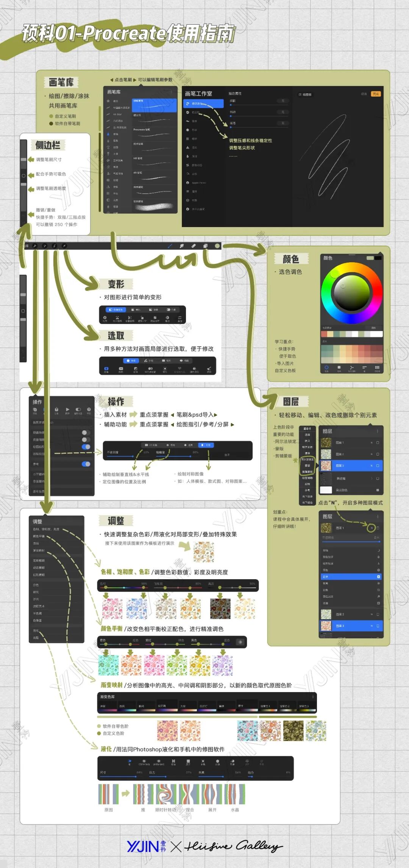Click plus button in Brush Library header

point(171,92)
